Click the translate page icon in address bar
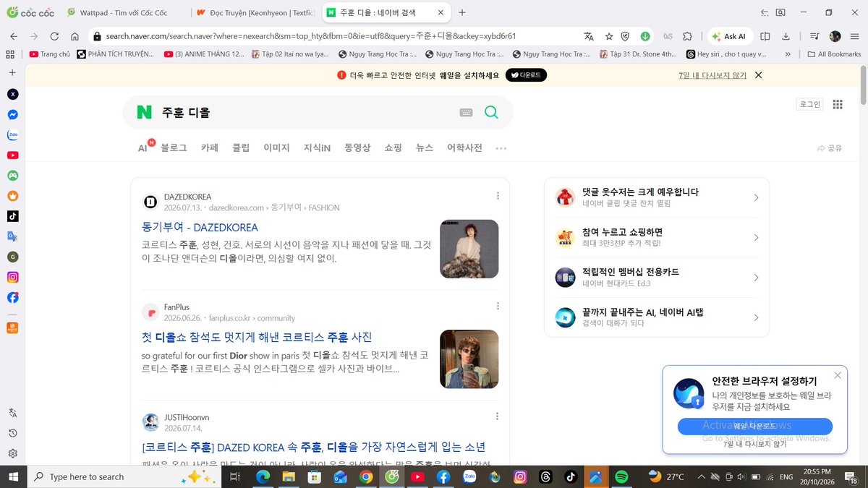This screenshot has width=868, height=488. tap(589, 36)
